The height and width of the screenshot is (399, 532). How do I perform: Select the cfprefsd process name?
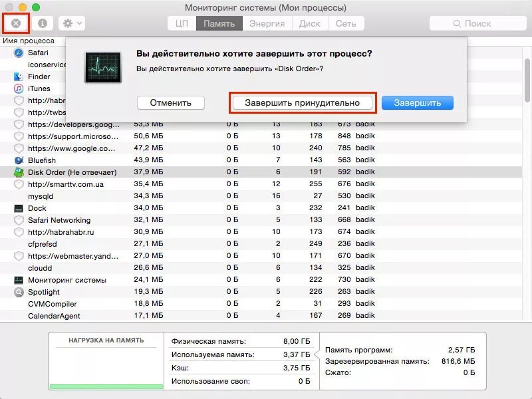43,244
